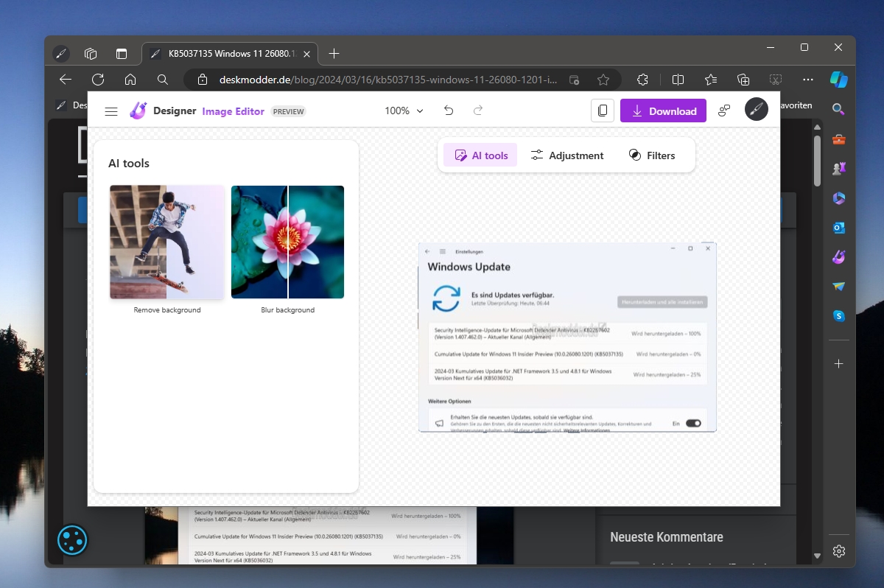Image resolution: width=884 pixels, height=588 pixels.
Task: Open sidebar settings gear icon
Action: tap(838, 550)
